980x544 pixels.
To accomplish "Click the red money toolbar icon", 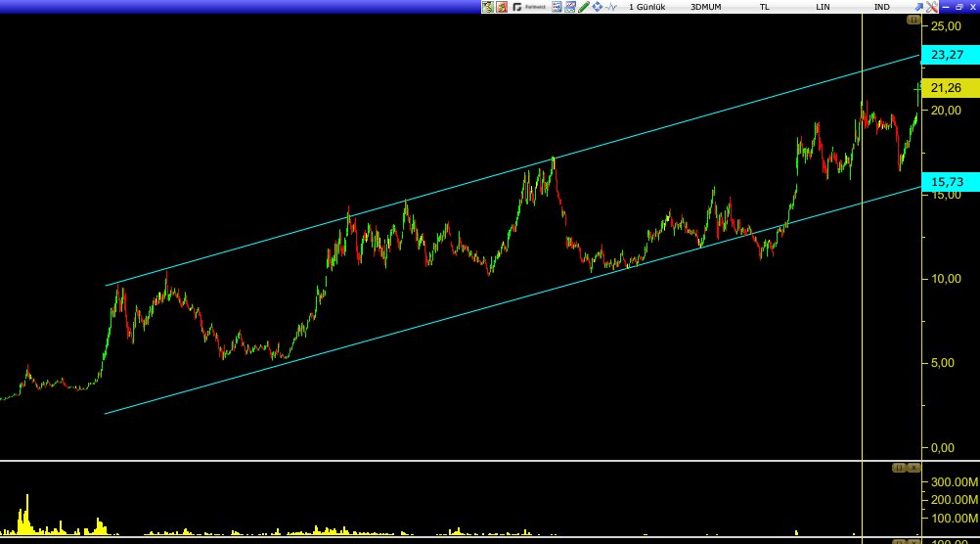I will point(502,7).
